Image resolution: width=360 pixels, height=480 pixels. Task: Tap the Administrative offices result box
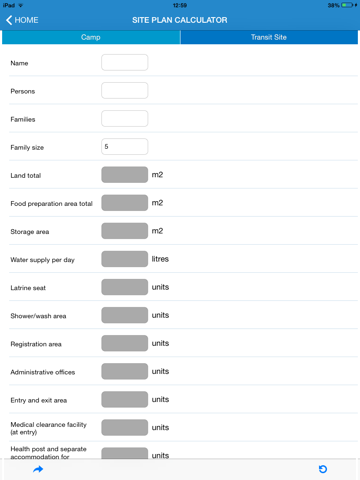[125, 371]
